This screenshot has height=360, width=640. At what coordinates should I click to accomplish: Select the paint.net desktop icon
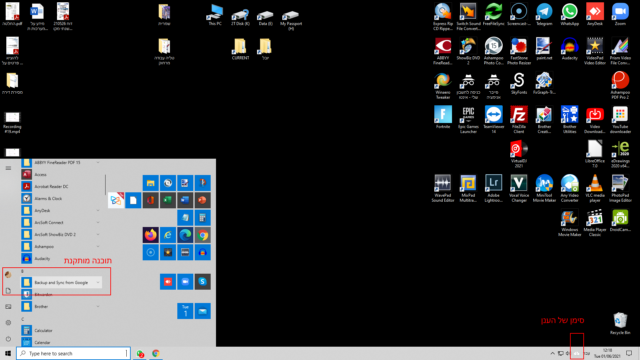click(x=544, y=49)
